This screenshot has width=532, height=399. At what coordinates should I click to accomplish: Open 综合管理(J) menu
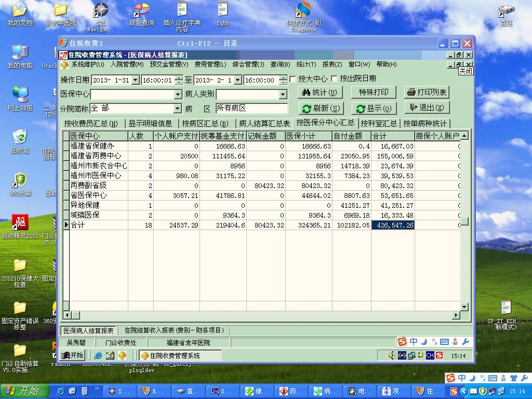click(x=248, y=64)
